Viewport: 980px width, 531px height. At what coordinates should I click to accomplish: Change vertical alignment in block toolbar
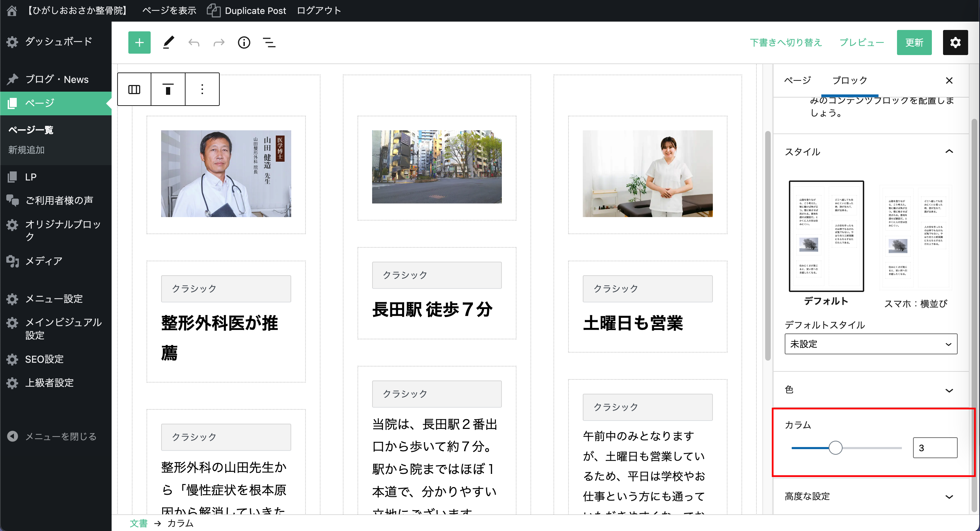tap(168, 89)
